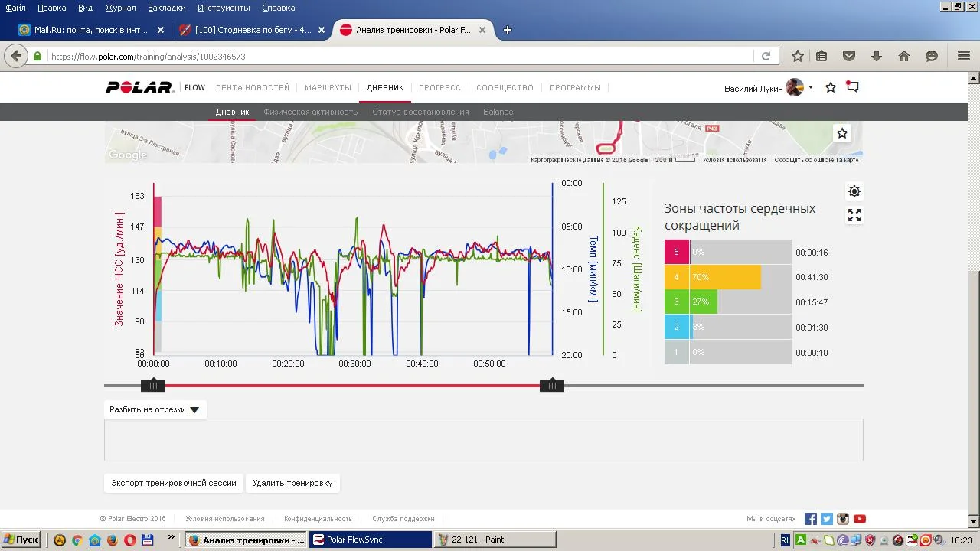
Task: Click Удалить тренировку button
Action: [292, 483]
